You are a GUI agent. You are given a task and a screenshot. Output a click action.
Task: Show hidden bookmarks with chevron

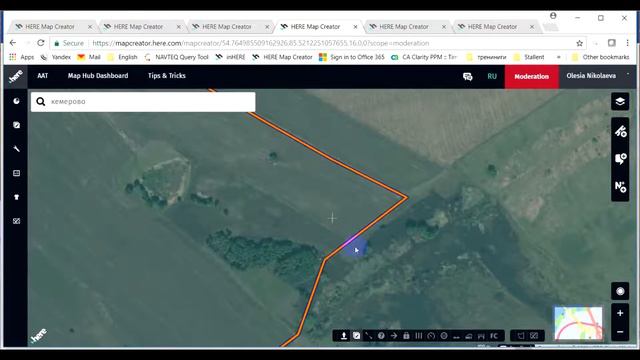pyautogui.click(x=559, y=57)
